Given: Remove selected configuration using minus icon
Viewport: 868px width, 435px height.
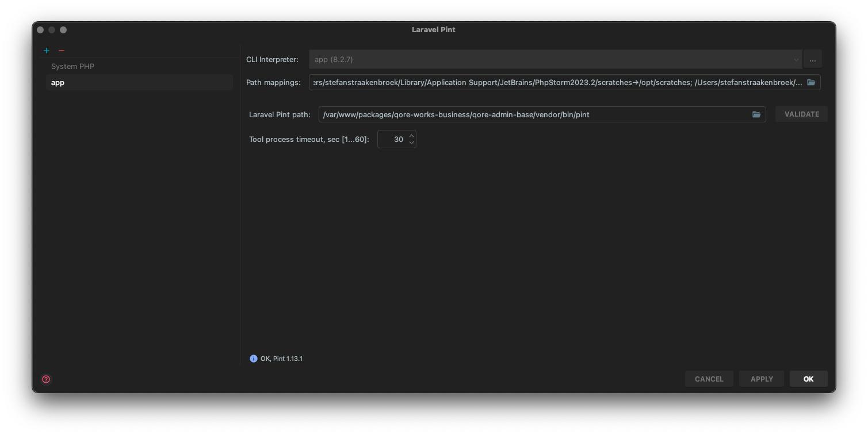Looking at the screenshot, I should (x=62, y=51).
